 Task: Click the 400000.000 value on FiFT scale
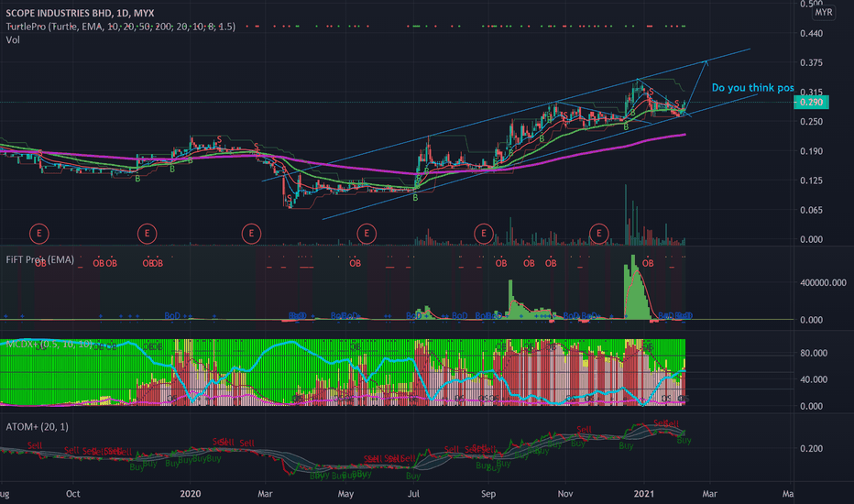point(823,283)
